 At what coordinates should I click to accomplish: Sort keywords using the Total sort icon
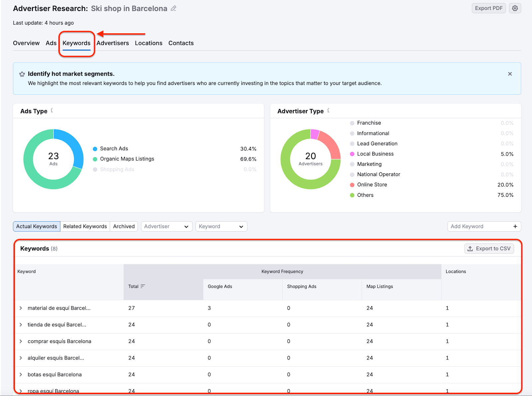[x=143, y=286]
